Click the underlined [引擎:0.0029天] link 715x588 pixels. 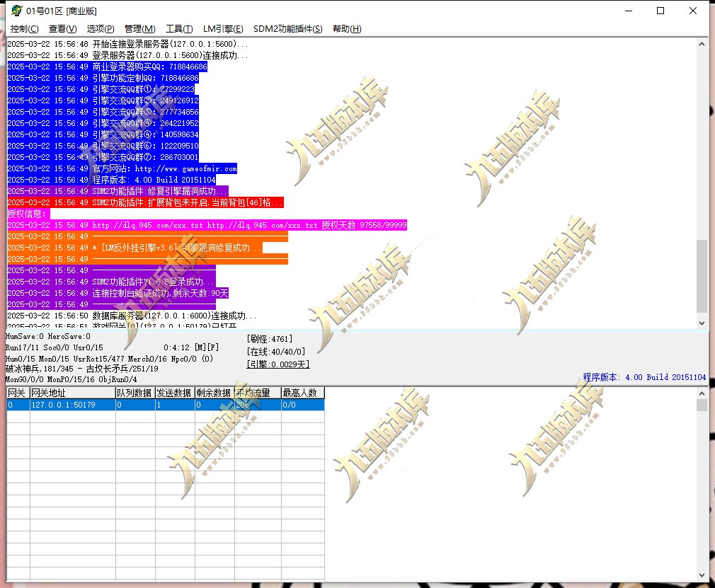278,364
